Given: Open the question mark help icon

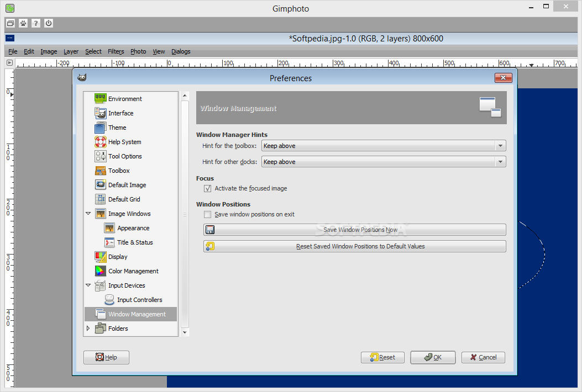Looking at the screenshot, I should (36, 23).
